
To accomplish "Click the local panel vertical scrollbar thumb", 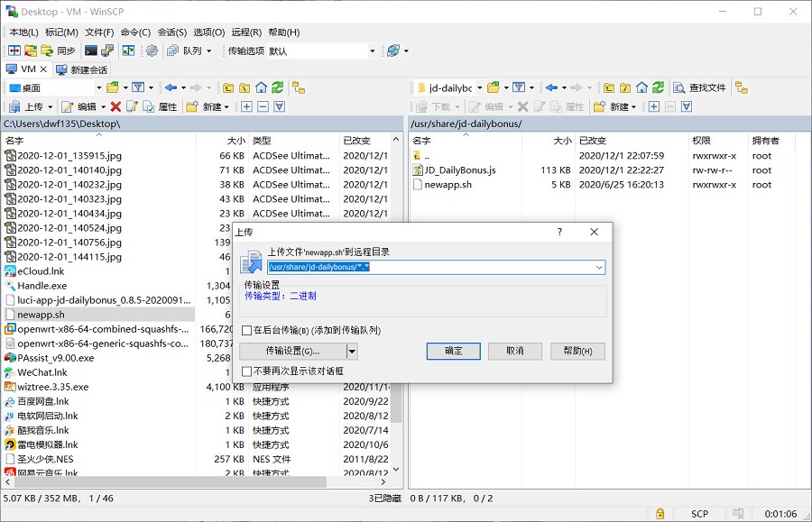I will coord(396,402).
